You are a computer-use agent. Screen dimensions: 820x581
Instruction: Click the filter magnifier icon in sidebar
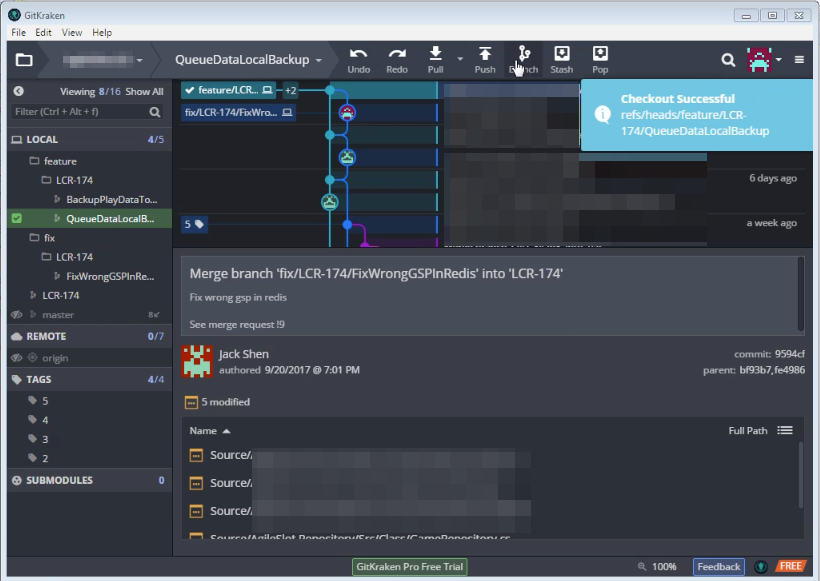click(x=155, y=111)
